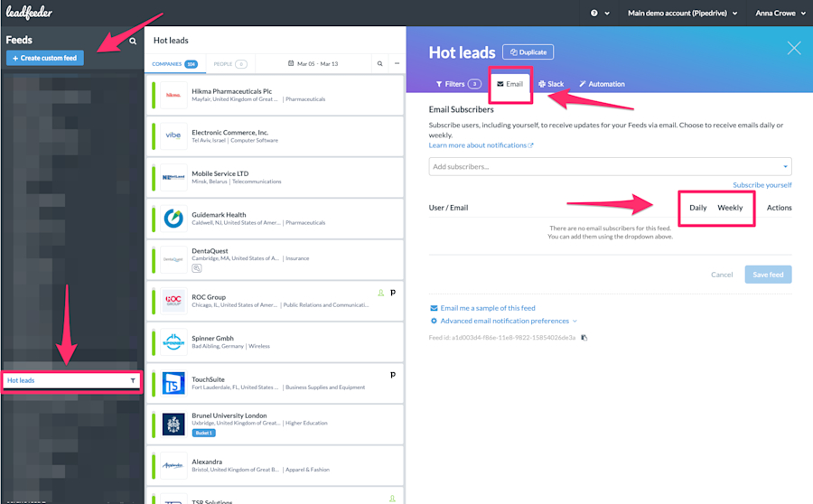This screenshot has width=813, height=504.
Task: Expand the Add subscribers dropdown arrow
Action: pos(785,166)
